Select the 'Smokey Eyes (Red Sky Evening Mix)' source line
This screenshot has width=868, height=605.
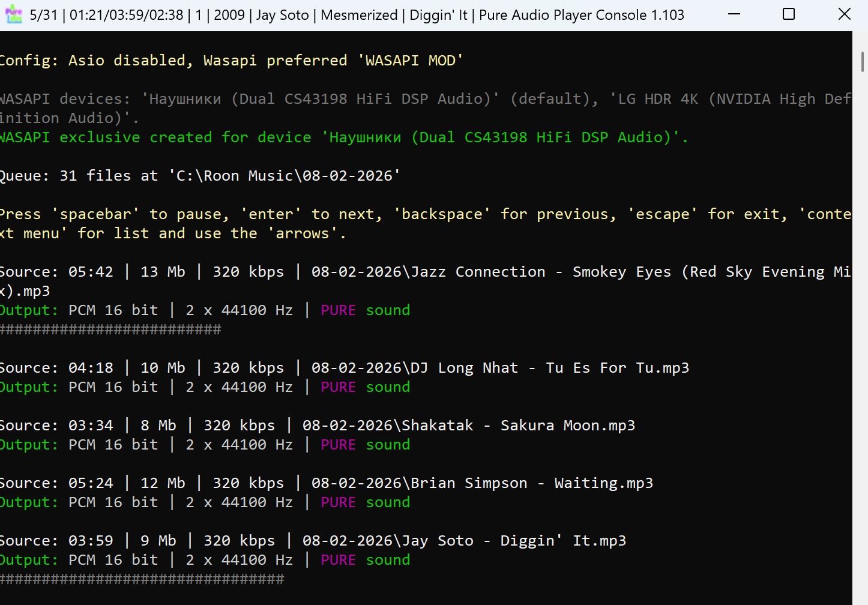coord(420,271)
